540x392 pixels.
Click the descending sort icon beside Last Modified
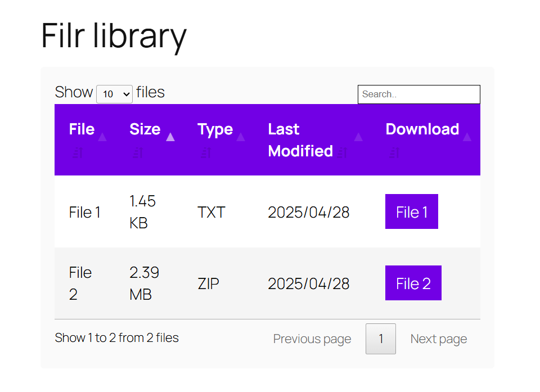tap(342, 152)
